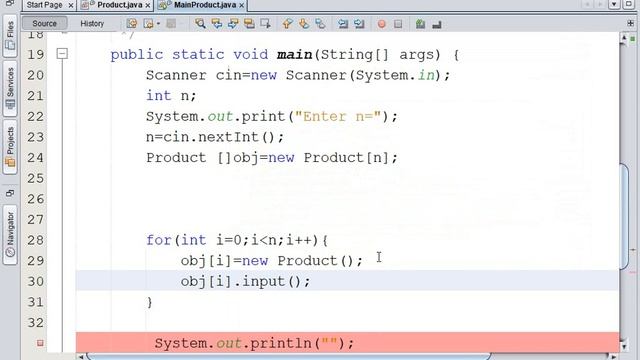Click the error marker beside println line
This screenshot has height=360, width=640.
click(x=40, y=343)
